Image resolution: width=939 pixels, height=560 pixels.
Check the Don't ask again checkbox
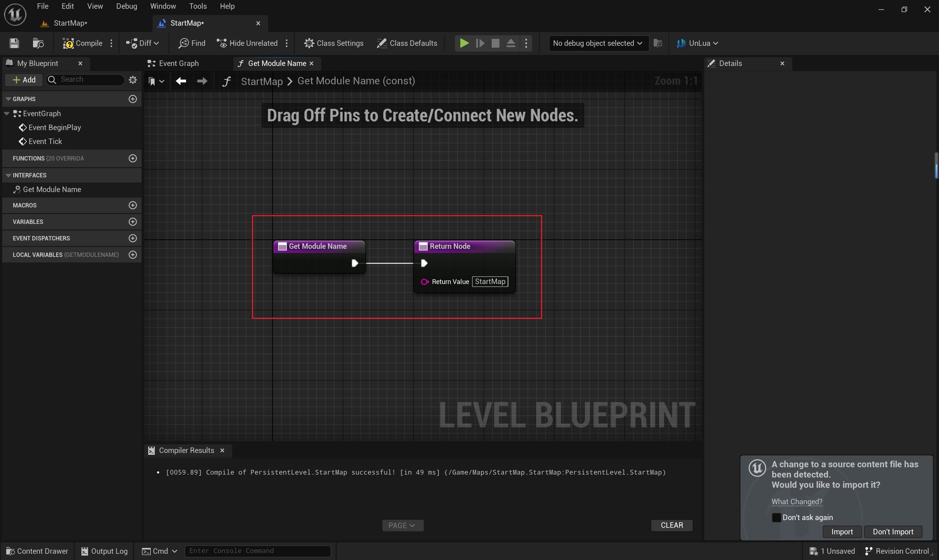(776, 517)
